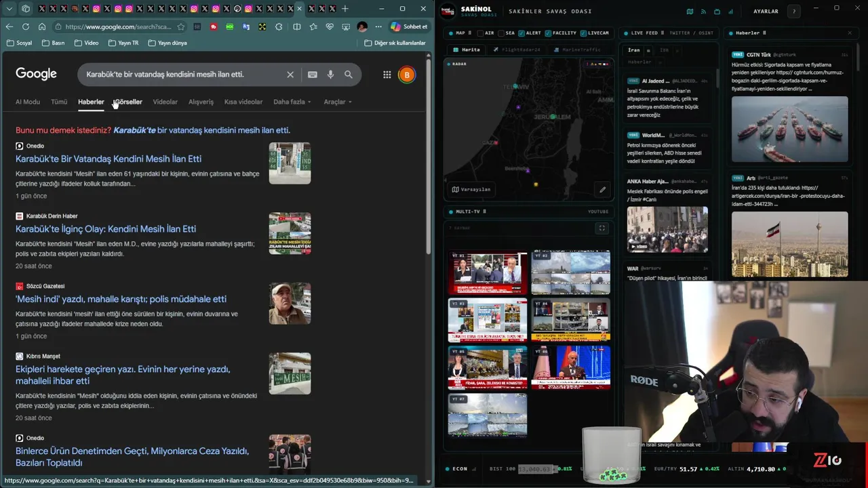Viewport: 868px width, 488px height.
Task: Open the Karabük'te İlginç Olay headline
Action: click(x=106, y=229)
